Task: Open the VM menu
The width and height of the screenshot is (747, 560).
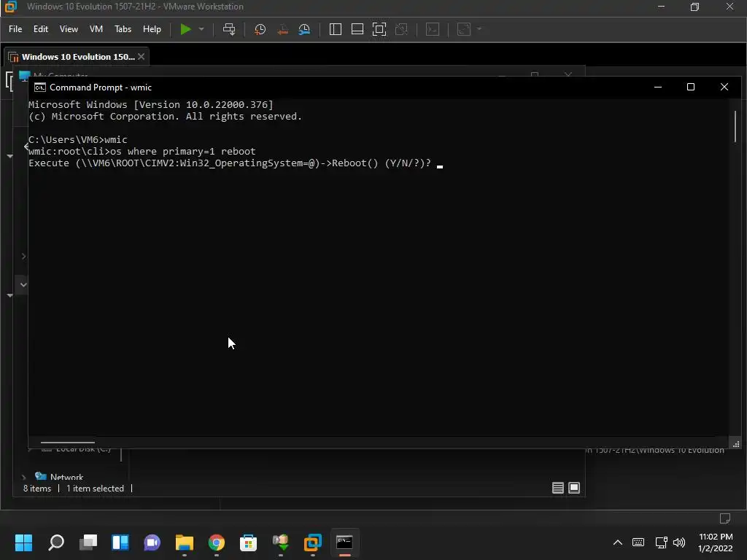Action: click(96, 29)
